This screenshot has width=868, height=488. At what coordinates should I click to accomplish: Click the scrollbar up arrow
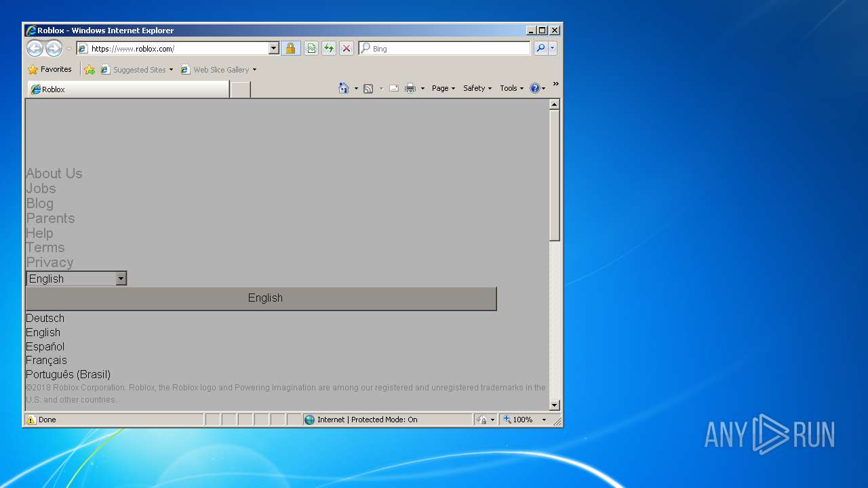click(x=554, y=104)
